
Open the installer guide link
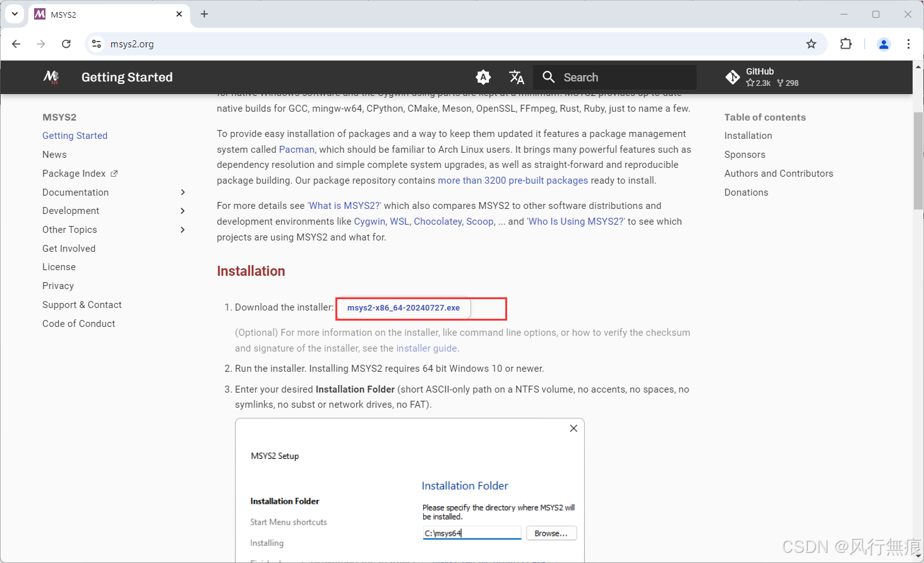[426, 348]
